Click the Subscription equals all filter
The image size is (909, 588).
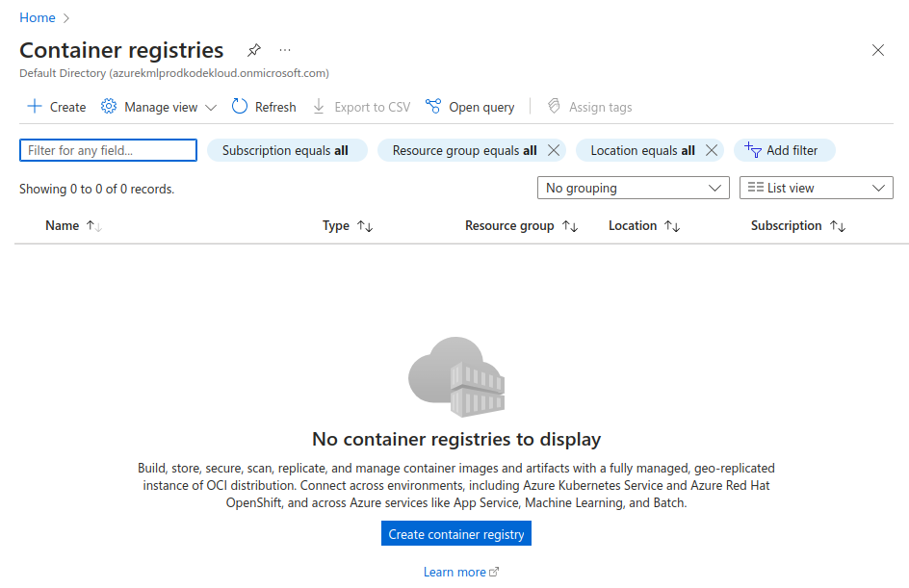[286, 150]
